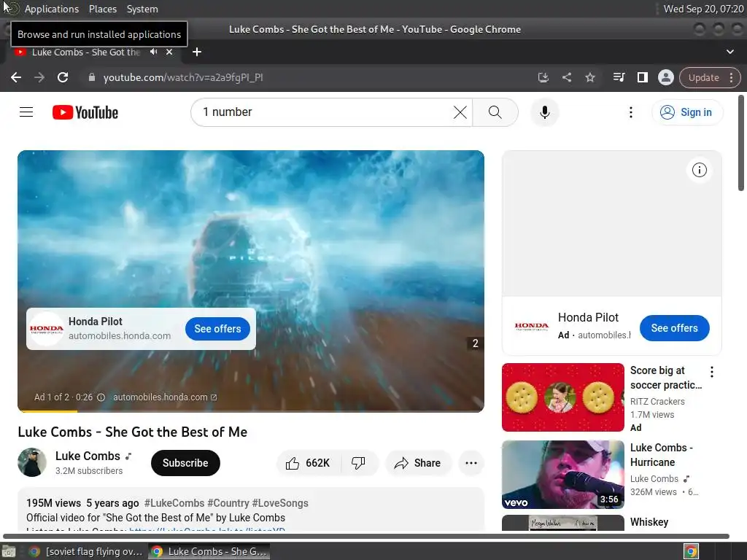Like the video with 662K
This screenshot has height=560, width=747.
tap(309, 463)
